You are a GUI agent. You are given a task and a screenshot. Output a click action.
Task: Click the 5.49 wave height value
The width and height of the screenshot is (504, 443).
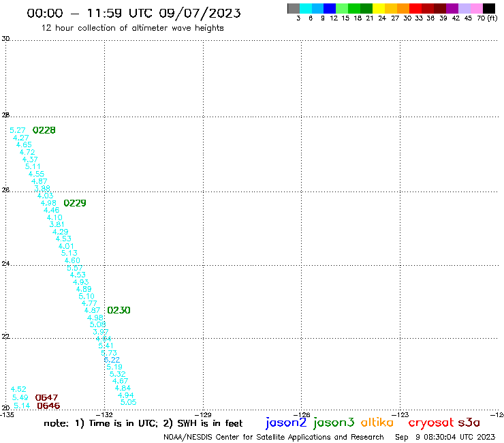point(20,397)
